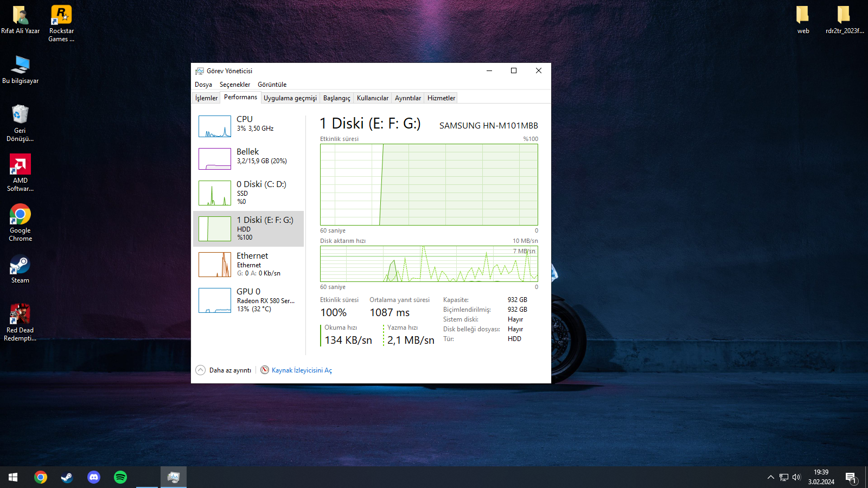Click the Sistem diski Hayır value
868x488 pixels.
click(515, 319)
